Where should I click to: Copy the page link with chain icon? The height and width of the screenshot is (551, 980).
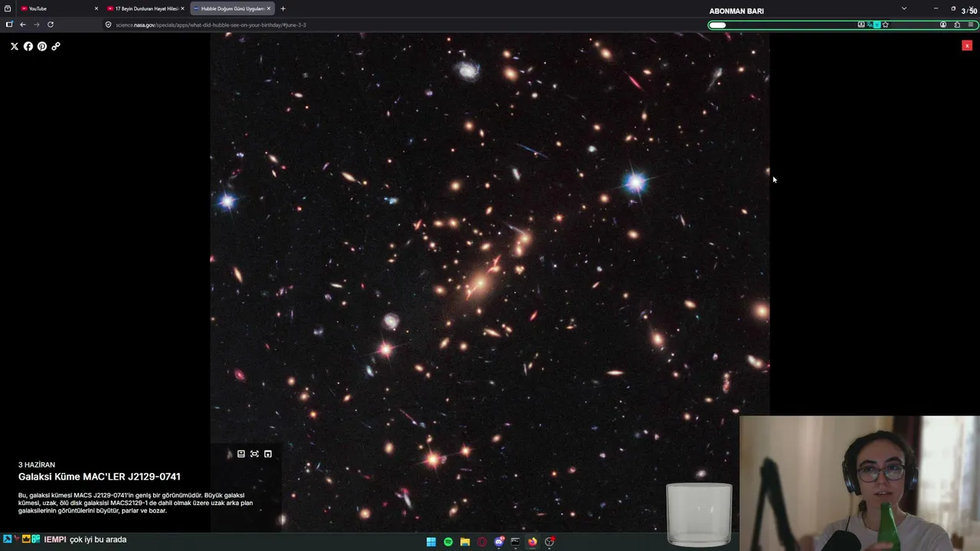[56, 46]
